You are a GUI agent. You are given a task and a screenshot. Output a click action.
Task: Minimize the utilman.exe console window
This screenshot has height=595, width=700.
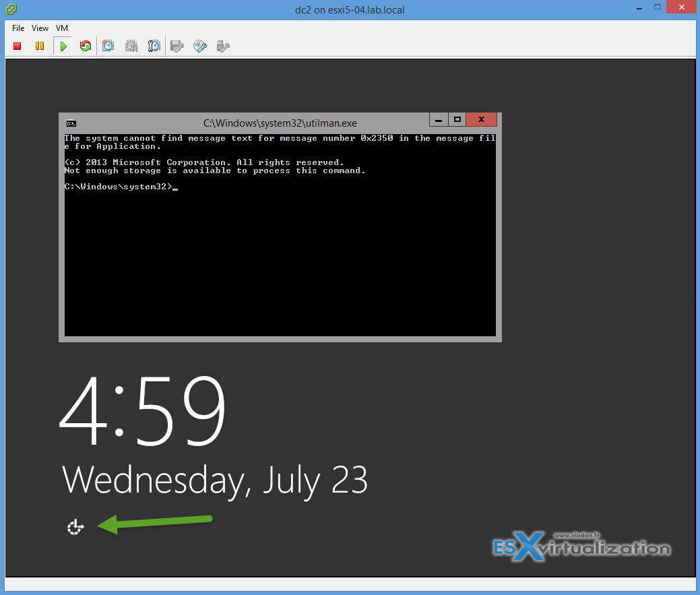pyautogui.click(x=439, y=119)
